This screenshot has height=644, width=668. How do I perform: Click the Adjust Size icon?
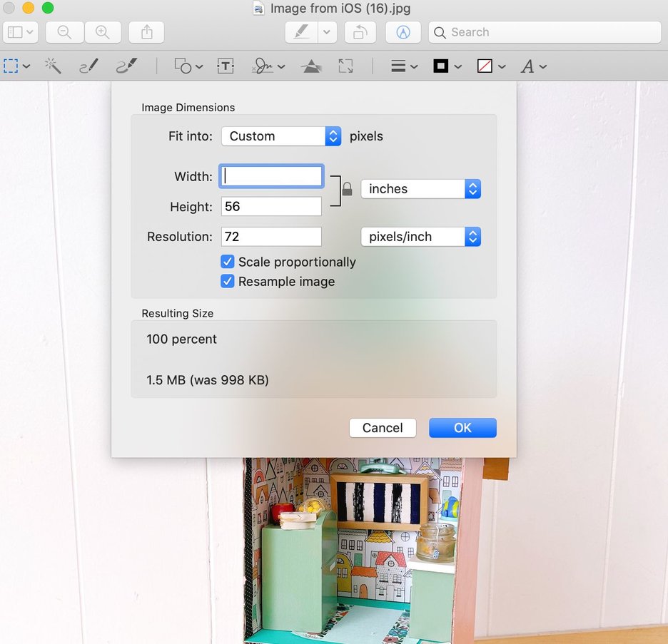click(x=345, y=66)
